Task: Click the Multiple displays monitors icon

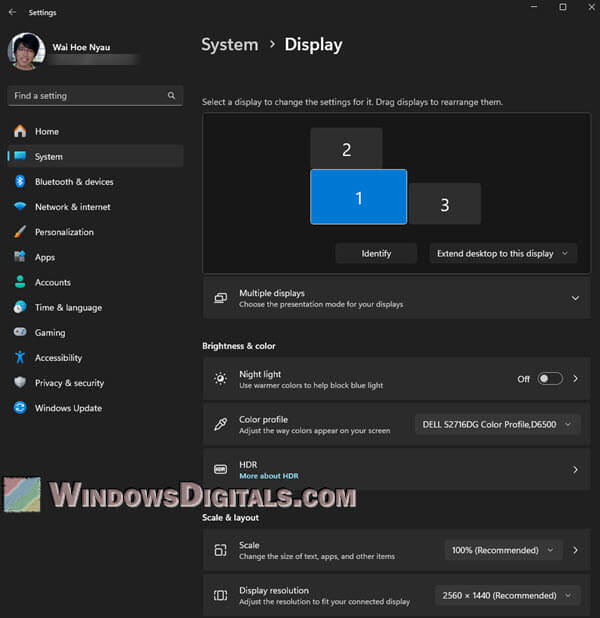Action: pos(221,298)
